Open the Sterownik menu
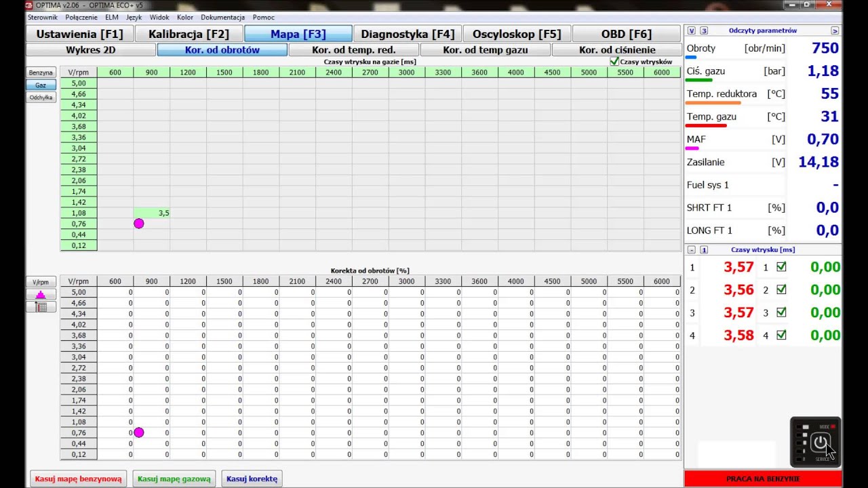Screen dimensions: 868x488 (x=42, y=17)
